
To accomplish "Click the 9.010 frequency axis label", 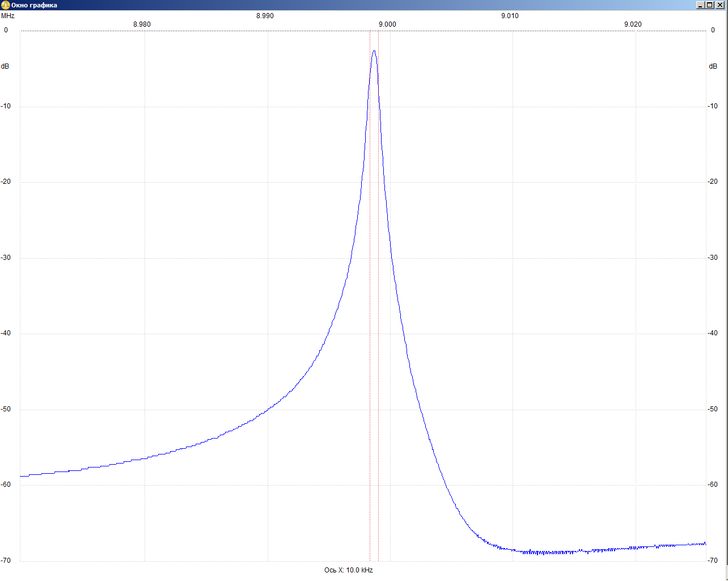I will point(510,16).
